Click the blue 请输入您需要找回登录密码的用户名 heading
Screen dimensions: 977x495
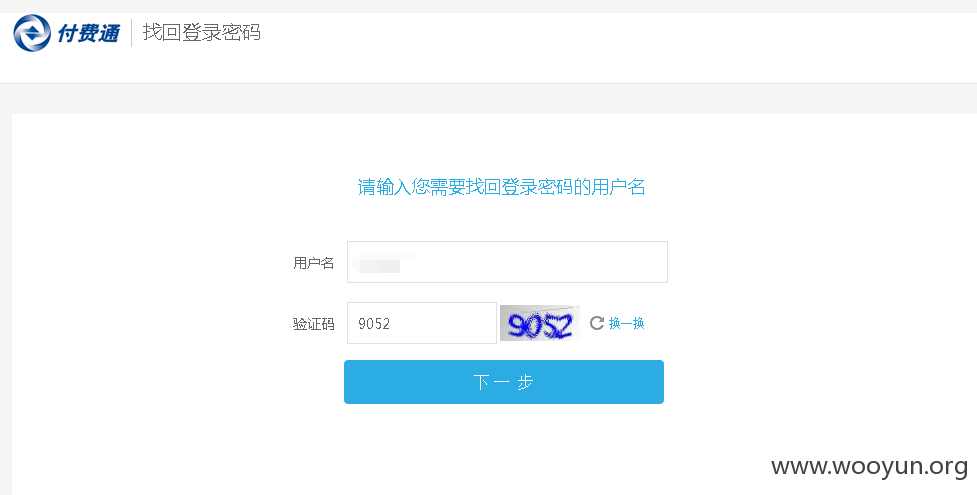(x=502, y=187)
